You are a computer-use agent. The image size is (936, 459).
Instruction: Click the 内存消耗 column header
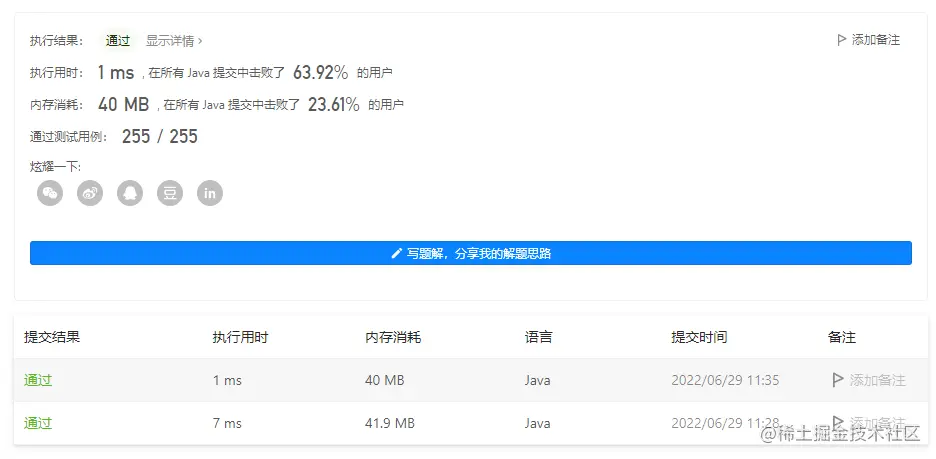393,337
